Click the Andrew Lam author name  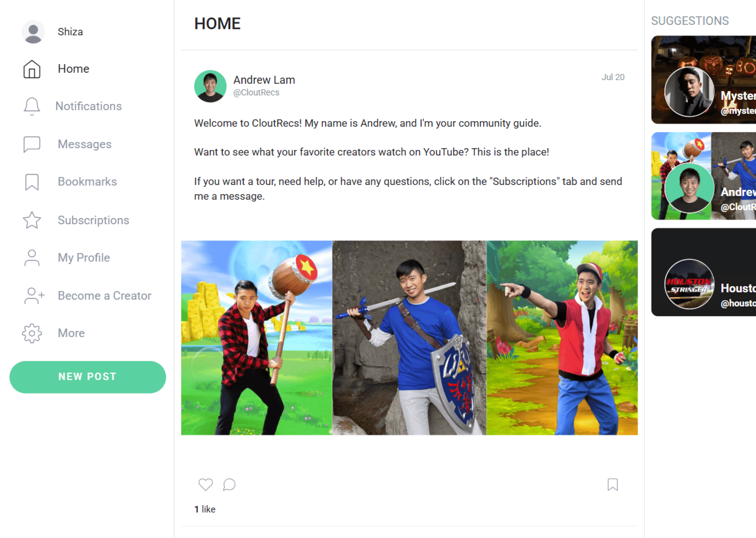[x=264, y=80]
